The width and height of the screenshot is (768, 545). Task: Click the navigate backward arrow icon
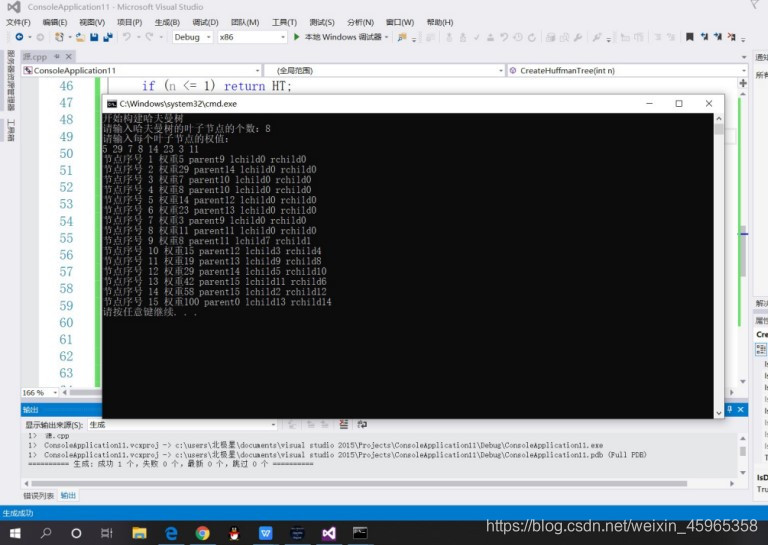pos(19,37)
